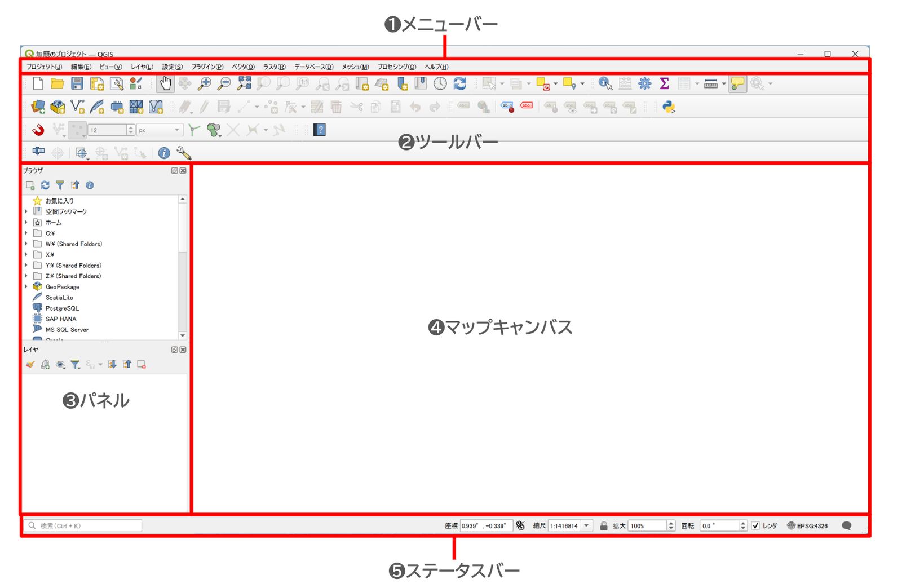Toggle the Map Tips speech bubble button
The image size is (902, 588).
737,84
